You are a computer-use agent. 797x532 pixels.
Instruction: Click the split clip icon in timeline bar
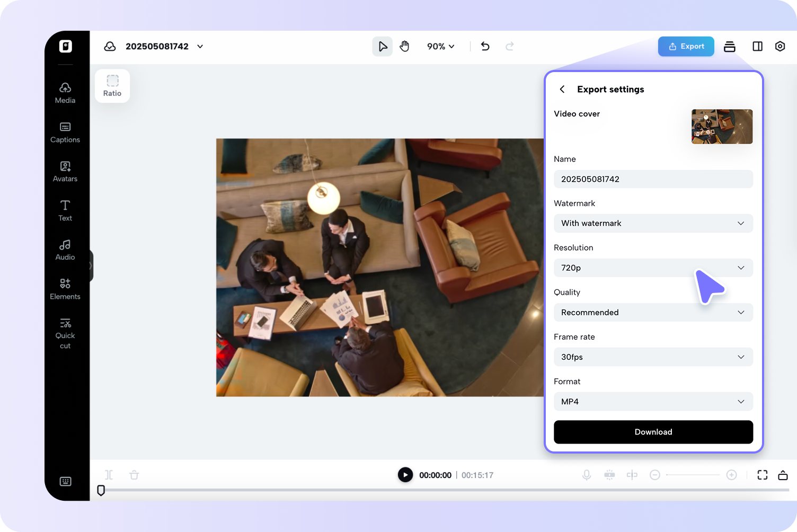coord(109,475)
